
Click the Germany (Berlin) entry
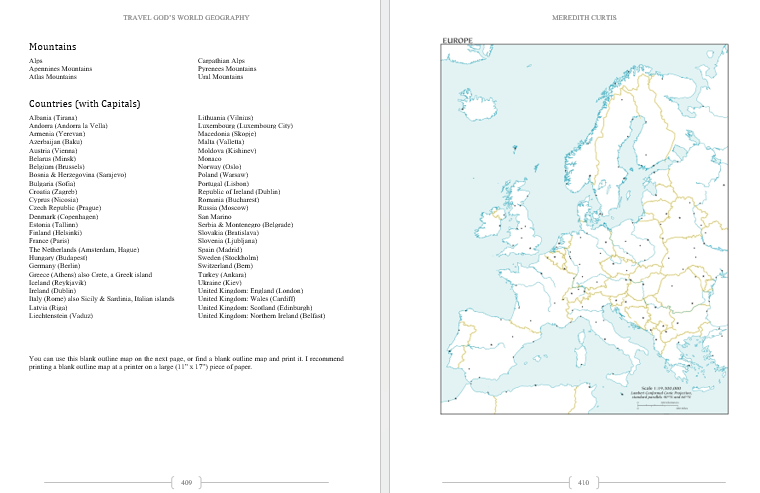(54, 266)
